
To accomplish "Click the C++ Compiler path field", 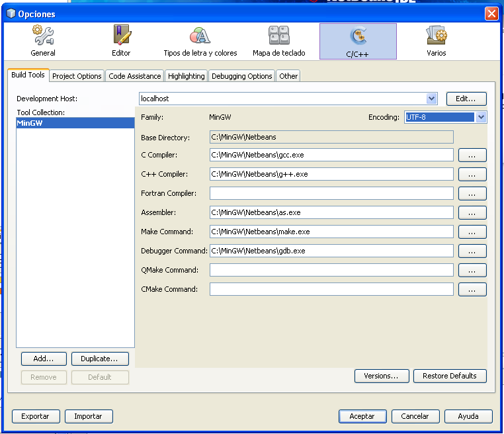I will [331, 174].
